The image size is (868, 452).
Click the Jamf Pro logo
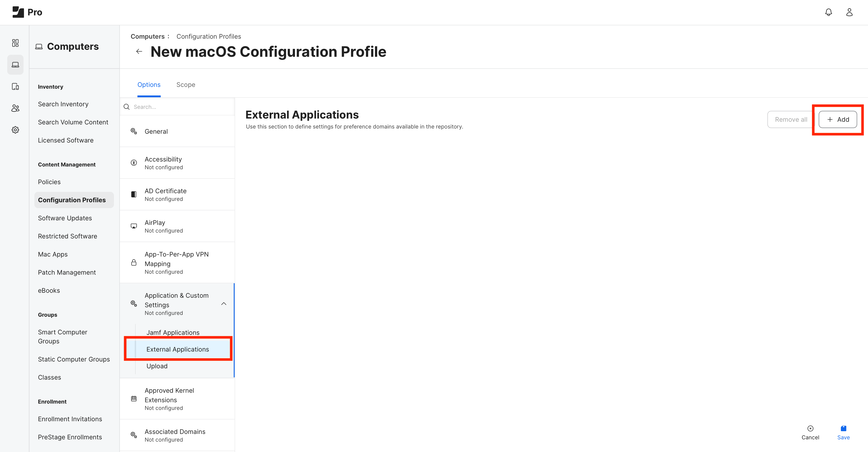[x=27, y=12]
